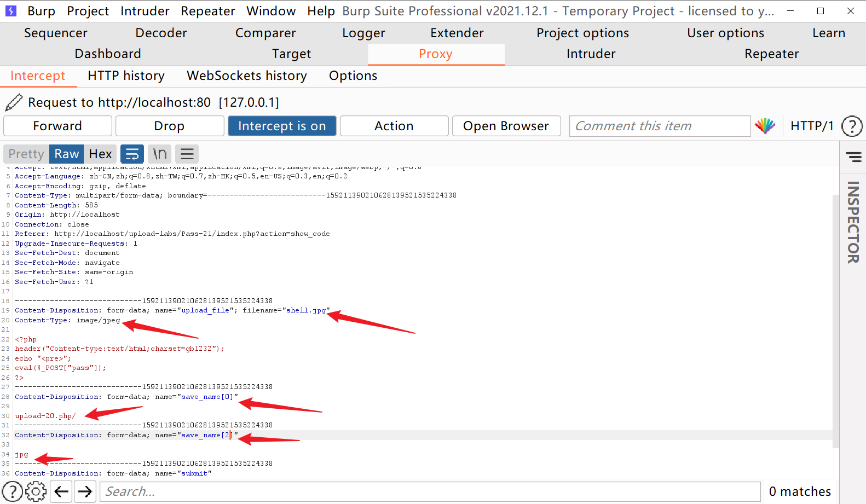866x504 pixels.
Task: Switch to Raw view
Action: (67, 154)
